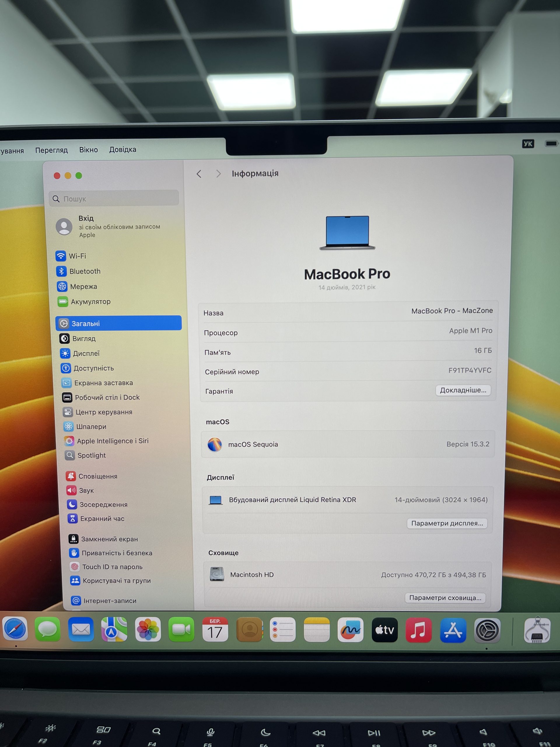Launch System Information from the Dock

537,631
